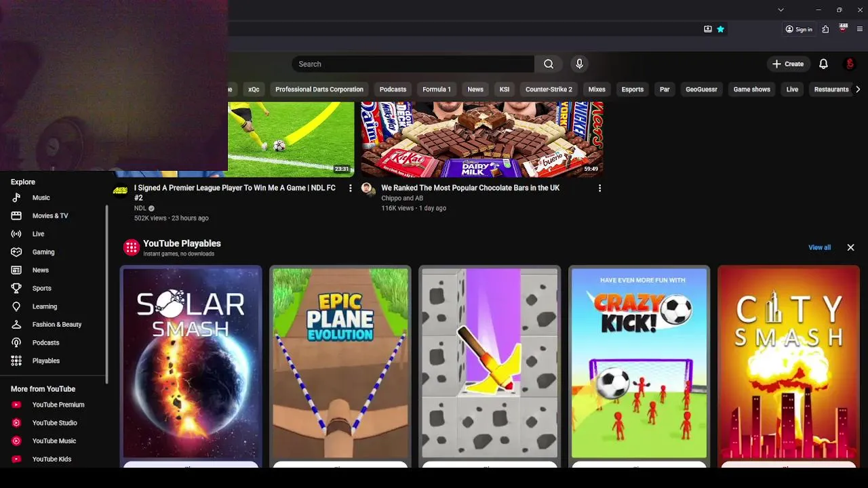Activate voice search microphone icon
Viewport: 868px width, 488px height.
[579, 64]
